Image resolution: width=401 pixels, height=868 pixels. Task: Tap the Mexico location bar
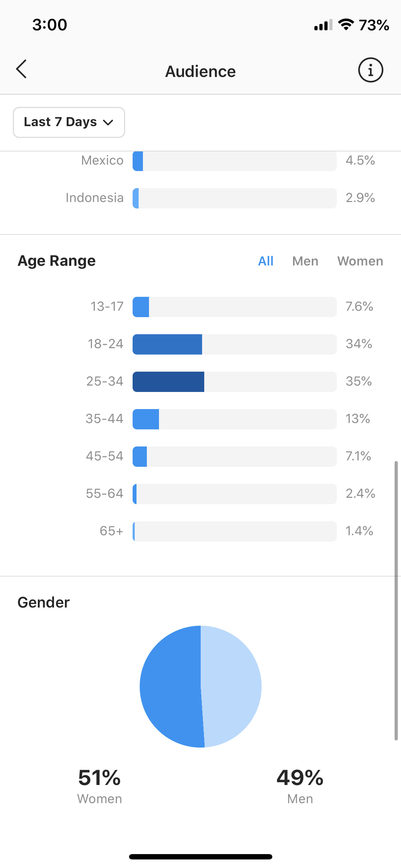pos(235,161)
